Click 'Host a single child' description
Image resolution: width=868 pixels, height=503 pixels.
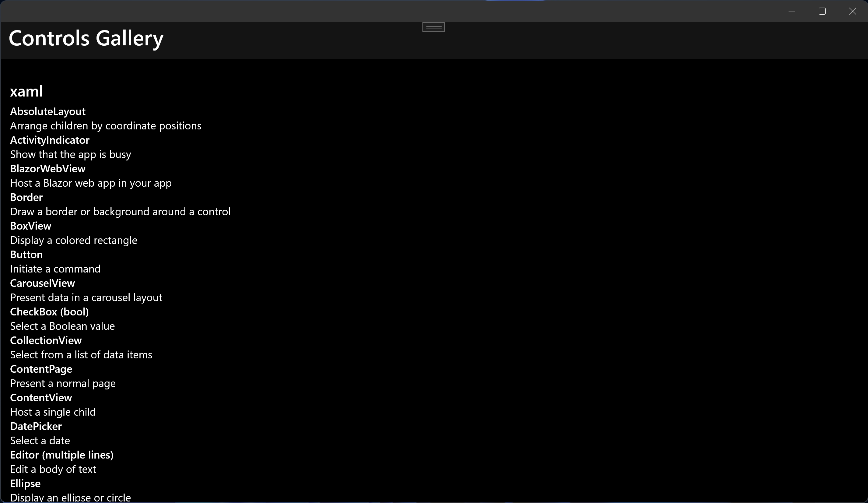(x=53, y=412)
